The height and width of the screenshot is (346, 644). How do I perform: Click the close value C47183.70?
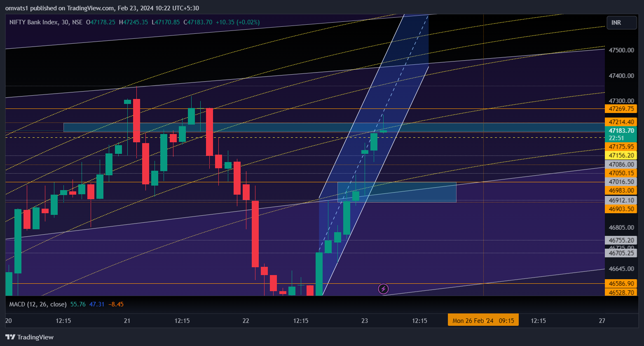198,22
